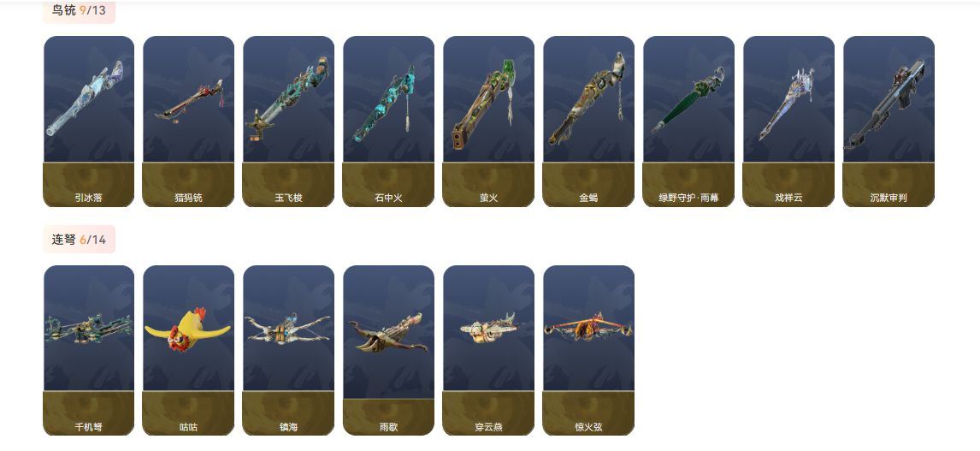Click the 沉默审判 name label
The height and width of the screenshot is (451, 980).
pos(888,198)
